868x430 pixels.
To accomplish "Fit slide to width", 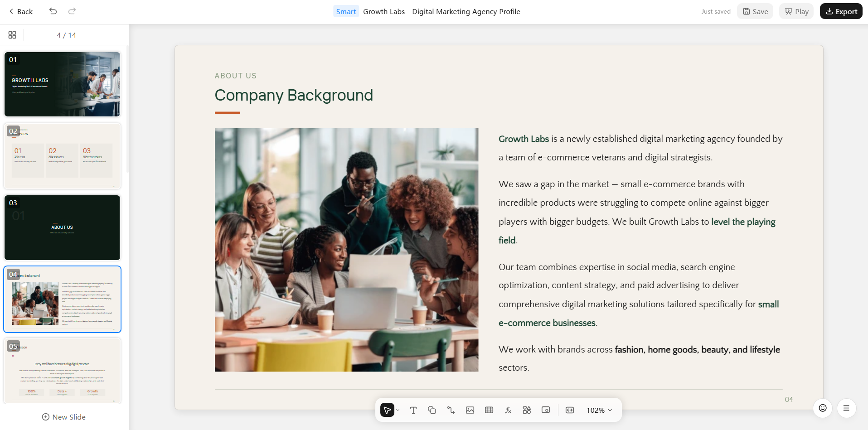I will pyautogui.click(x=570, y=410).
